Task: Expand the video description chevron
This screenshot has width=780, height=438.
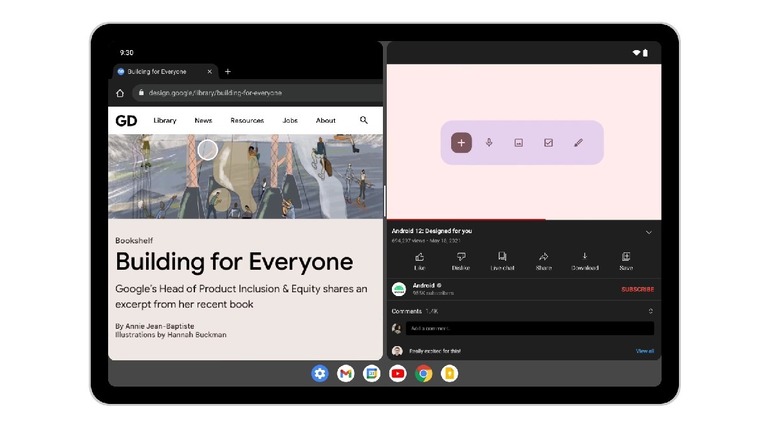Action: 649,232
